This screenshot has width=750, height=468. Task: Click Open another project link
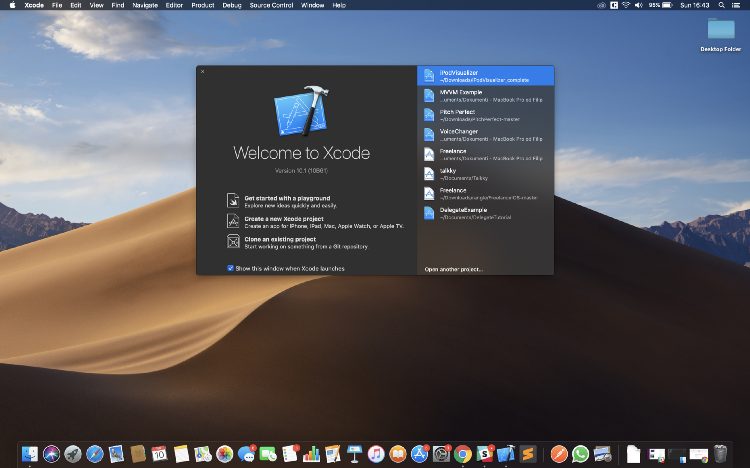[453, 269]
